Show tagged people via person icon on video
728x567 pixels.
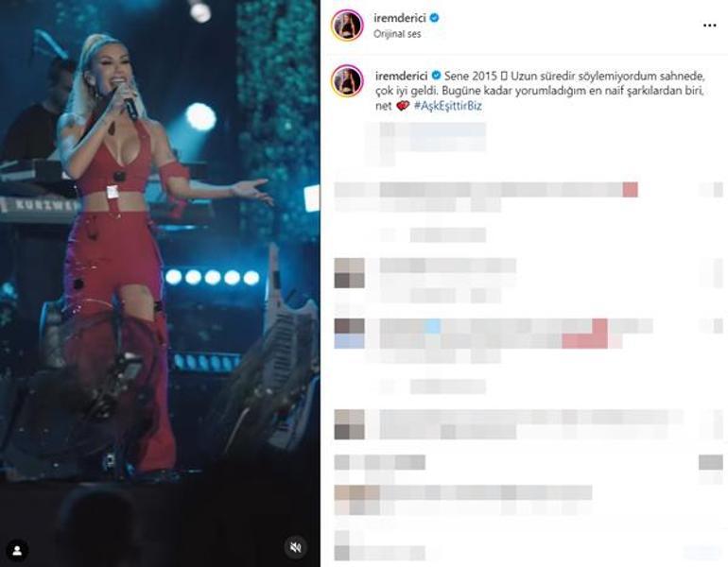[x=17, y=550]
